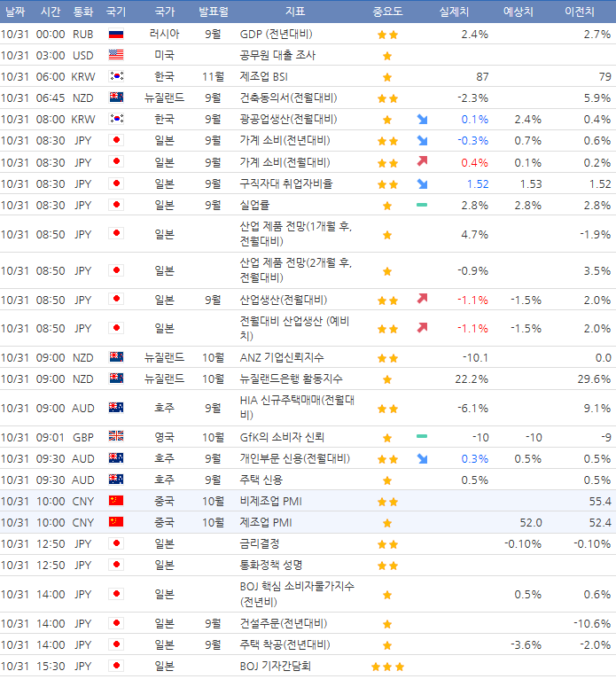This screenshot has width=616, height=679.
Task: Click the blue down arrow in 광공업생산 row
Action: (x=422, y=119)
